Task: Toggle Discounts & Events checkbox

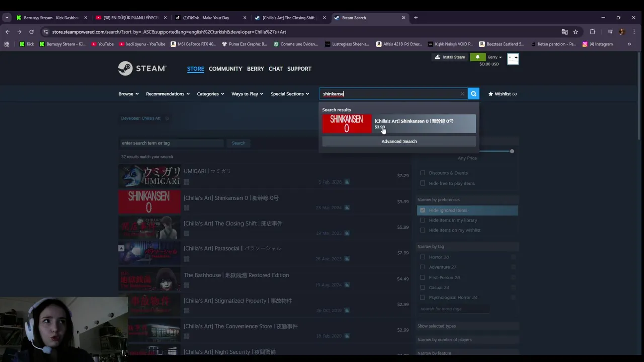Action: 422,173
